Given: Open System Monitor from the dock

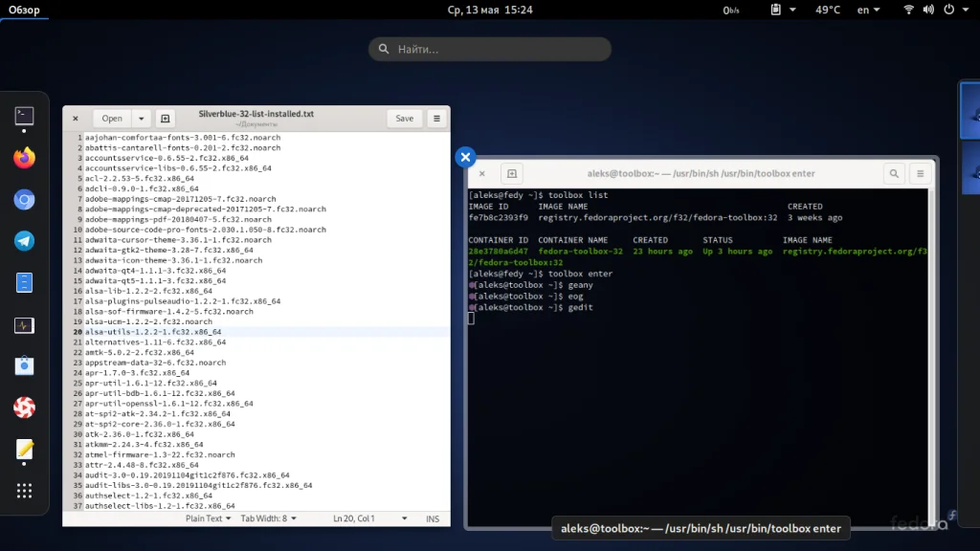Looking at the screenshot, I should pyautogui.click(x=25, y=325).
